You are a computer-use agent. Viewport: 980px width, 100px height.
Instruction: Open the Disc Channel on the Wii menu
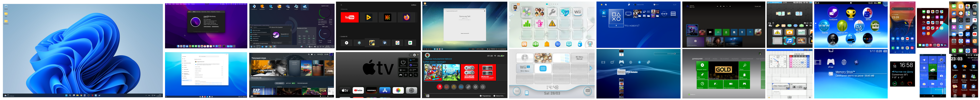click(525, 58)
